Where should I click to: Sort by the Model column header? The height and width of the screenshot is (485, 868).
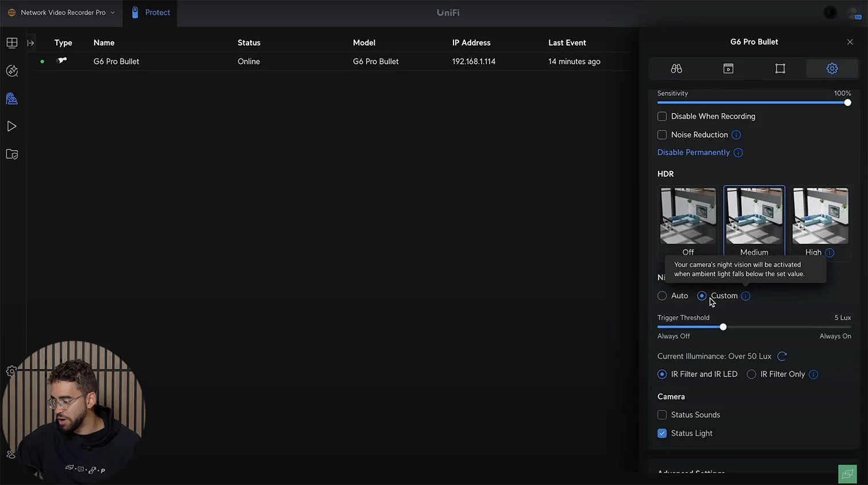pyautogui.click(x=364, y=43)
